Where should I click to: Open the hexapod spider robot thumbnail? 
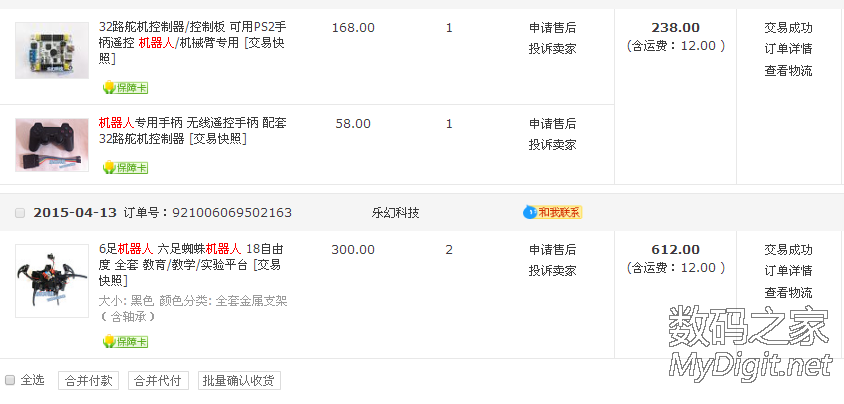point(52,281)
